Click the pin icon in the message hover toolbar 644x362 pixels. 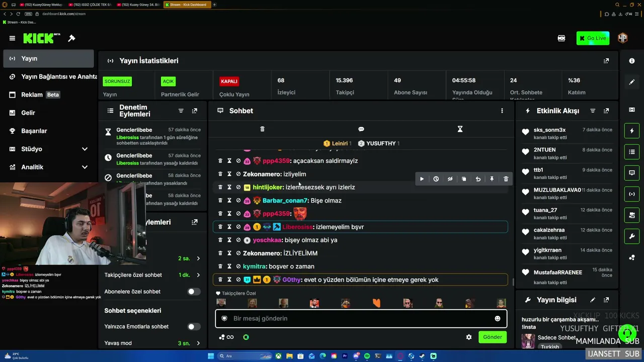pos(492,179)
